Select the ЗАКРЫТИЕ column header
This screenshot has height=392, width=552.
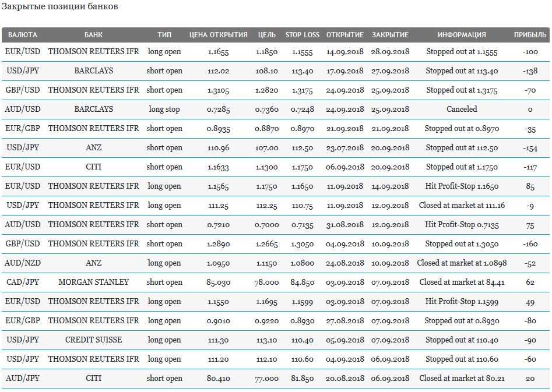pyautogui.click(x=390, y=35)
